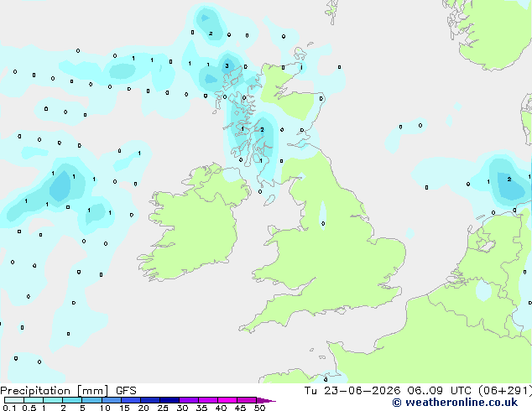This screenshot has width=532, height=411.
Task: Click the 45–50 mm legend color swatch
Action: coord(247,400)
